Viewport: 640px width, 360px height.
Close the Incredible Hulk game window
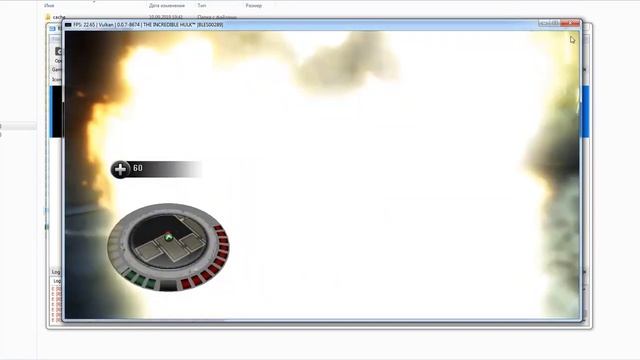tap(571, 23)
